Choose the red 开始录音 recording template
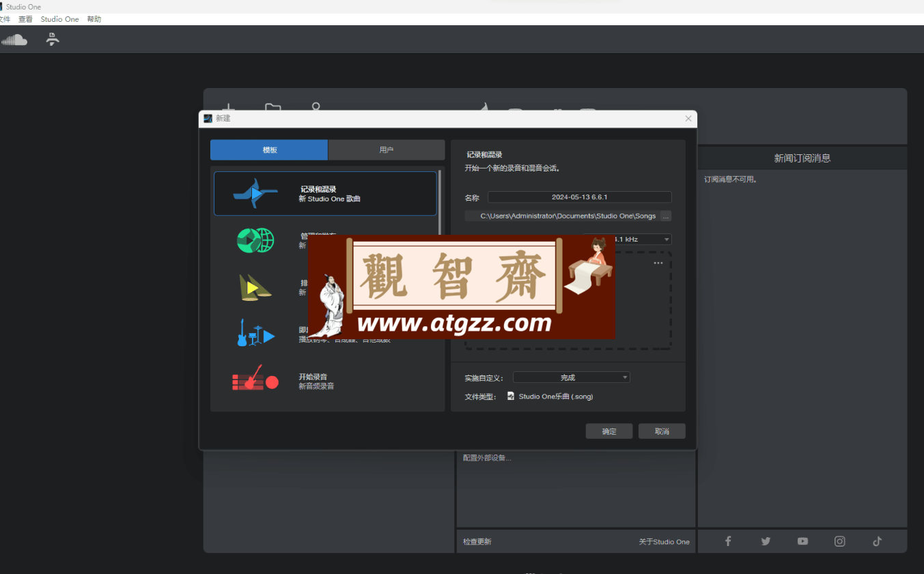The height and width of the screenshot is (574, 924). [324, 382]
